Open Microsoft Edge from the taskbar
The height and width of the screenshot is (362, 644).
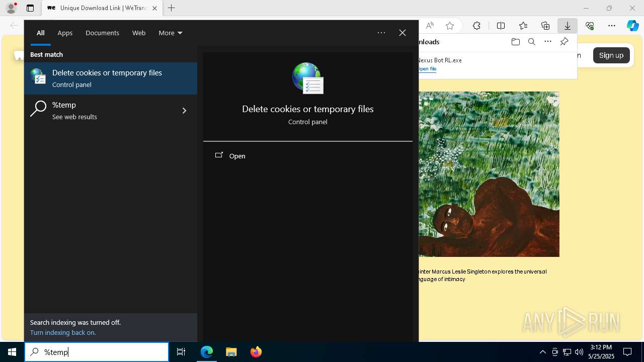[207, 352]
